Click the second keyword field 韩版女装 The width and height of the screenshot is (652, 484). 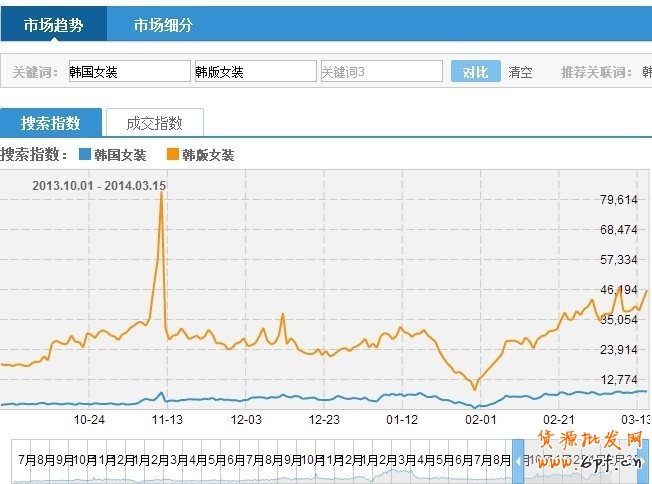click(x=254, y=72)
